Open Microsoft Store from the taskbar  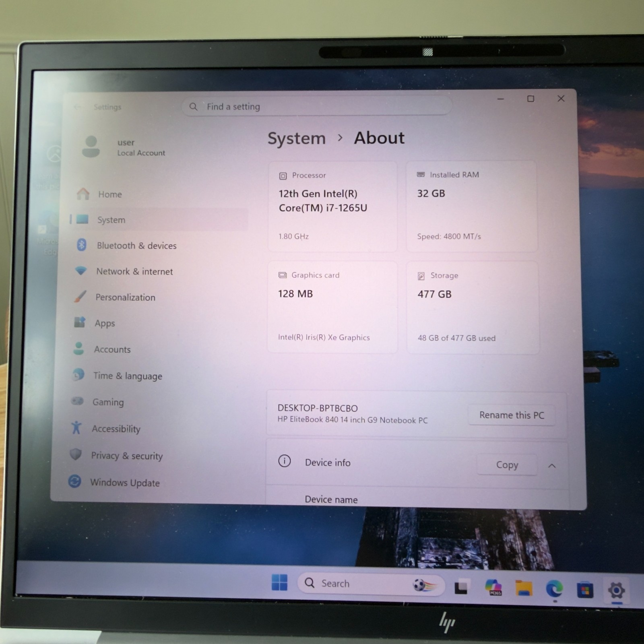(585, 590)
